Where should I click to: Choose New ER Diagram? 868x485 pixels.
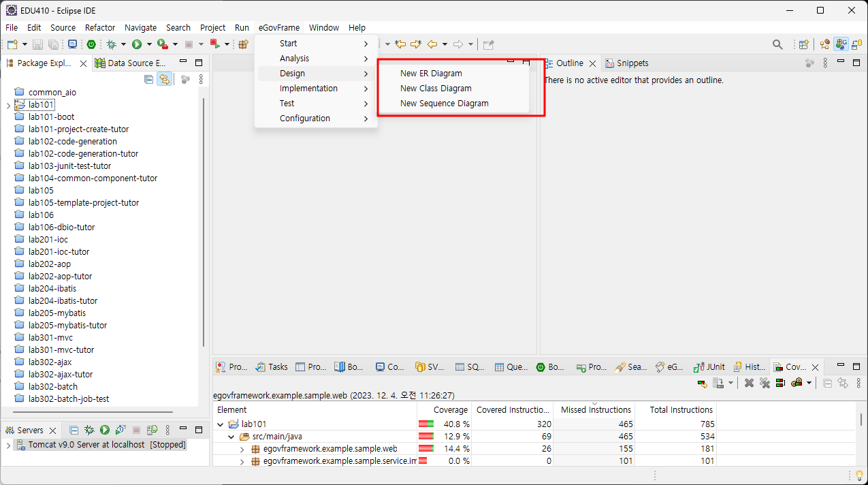[431, 74]
